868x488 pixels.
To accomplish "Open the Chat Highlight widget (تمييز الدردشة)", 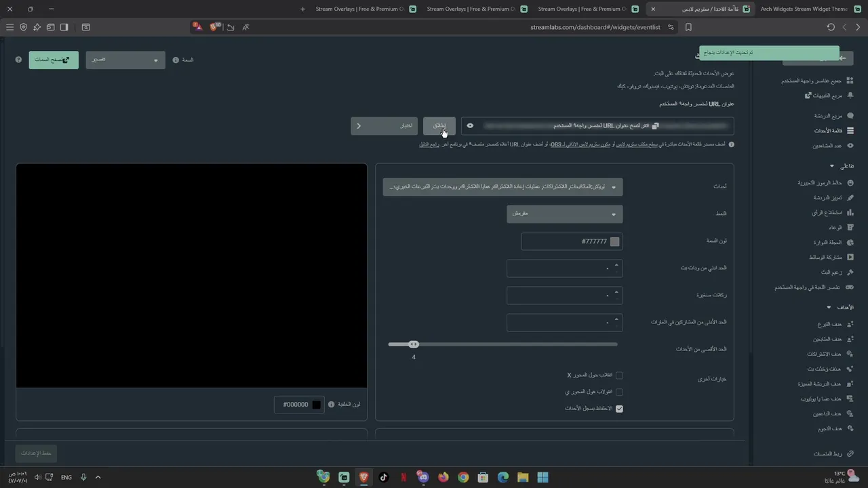I will (833, 198).
